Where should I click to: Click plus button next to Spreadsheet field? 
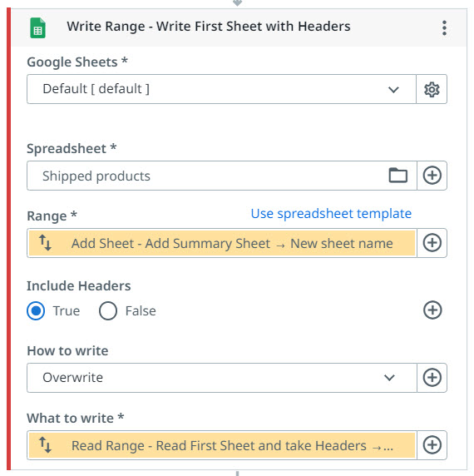pyautogui.click(x=432, y=175)
